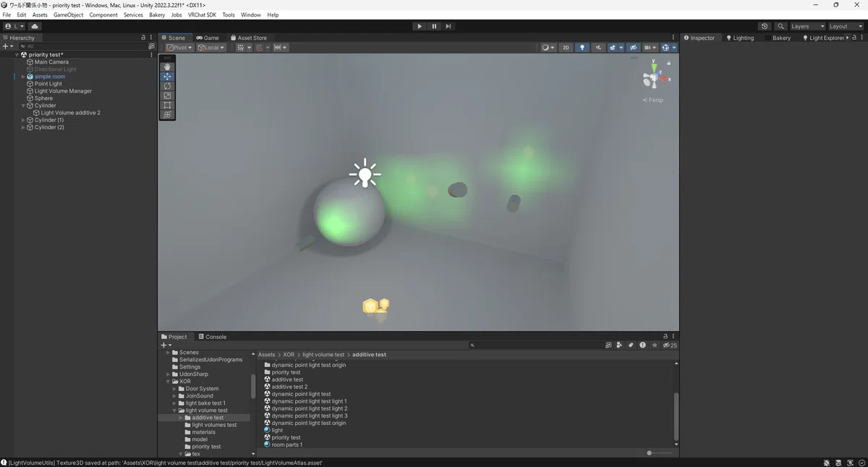The height and width of the screenshot is (467, 868).
Task: Click the Step frame button
Action: click(448, 26)
